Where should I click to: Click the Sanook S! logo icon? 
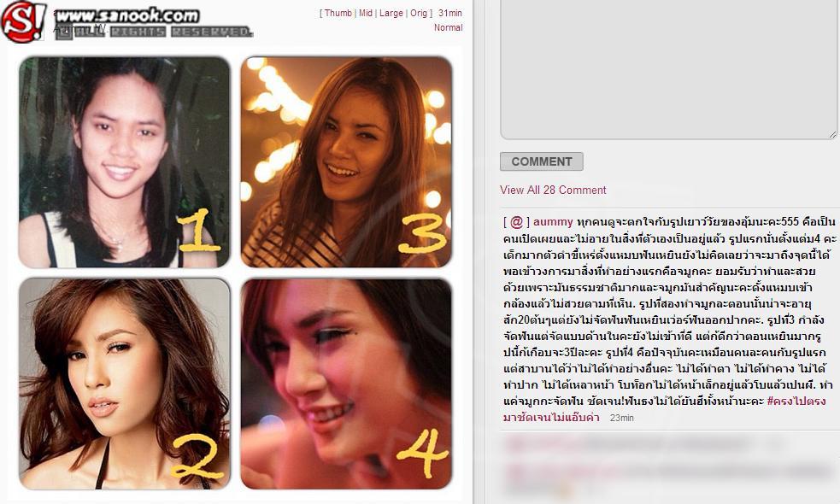24,21
